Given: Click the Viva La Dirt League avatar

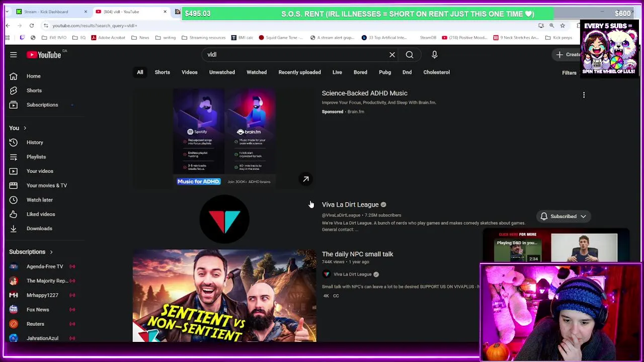Looking at the screenshot, I should coord(224,220).
